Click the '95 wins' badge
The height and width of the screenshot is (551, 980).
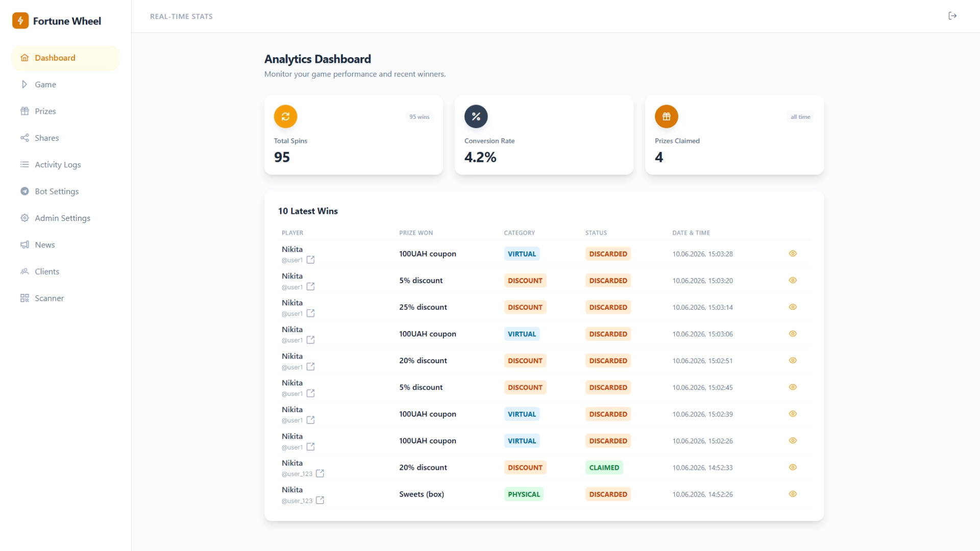click(419, 117)
